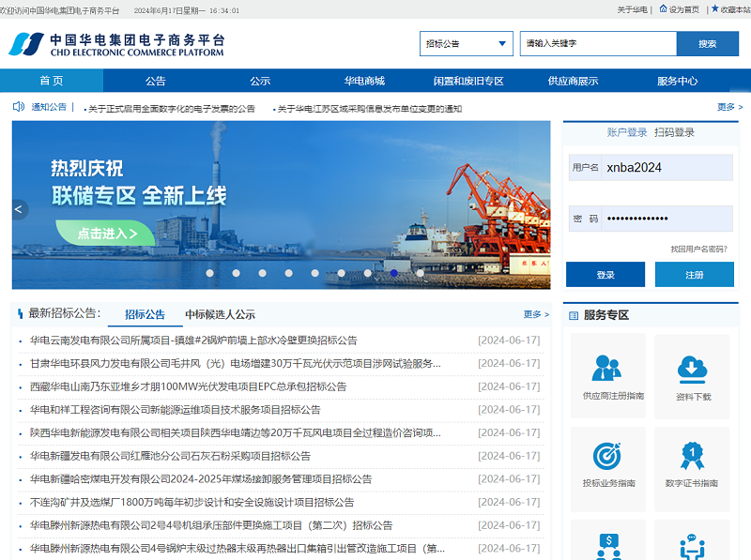Select the first banner carousel dot
This screenshot has height=560, width=751.
[209, 273]
